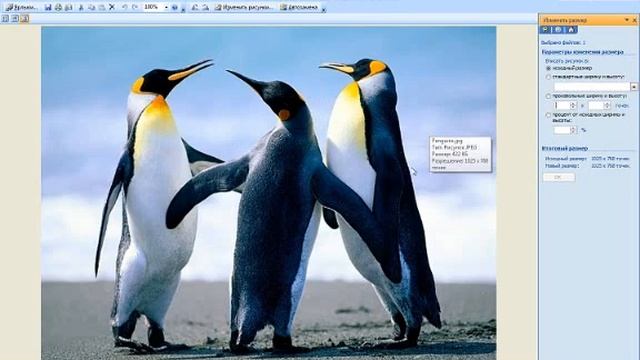Select произвольные ширина и высота radio button

pos(549,96)
